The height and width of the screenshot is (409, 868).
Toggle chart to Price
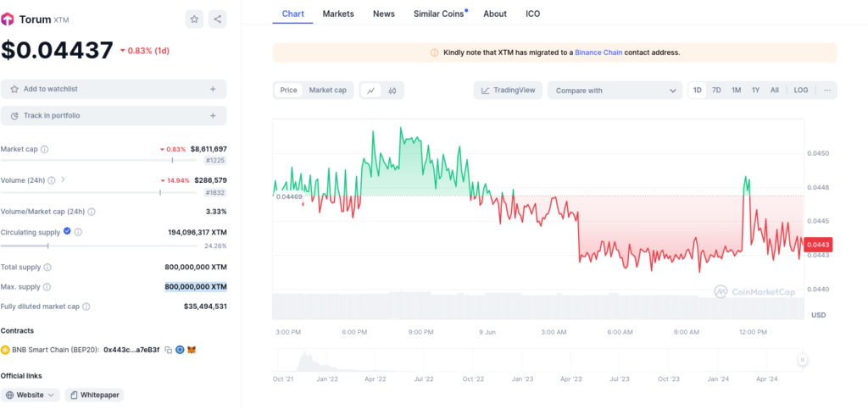coord(288,90)
